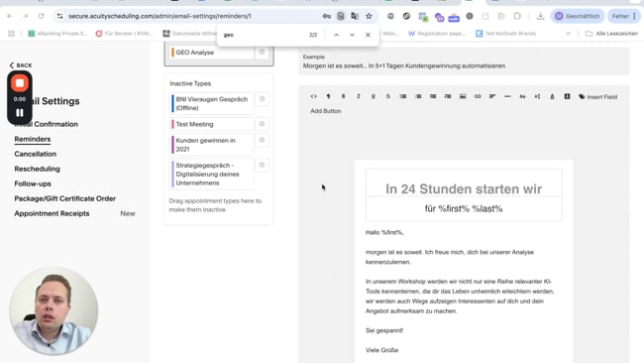Open settings gear for BNI Vieraugen Gespräch
This screenshot has height=363, width=644.
click(262, 99)
